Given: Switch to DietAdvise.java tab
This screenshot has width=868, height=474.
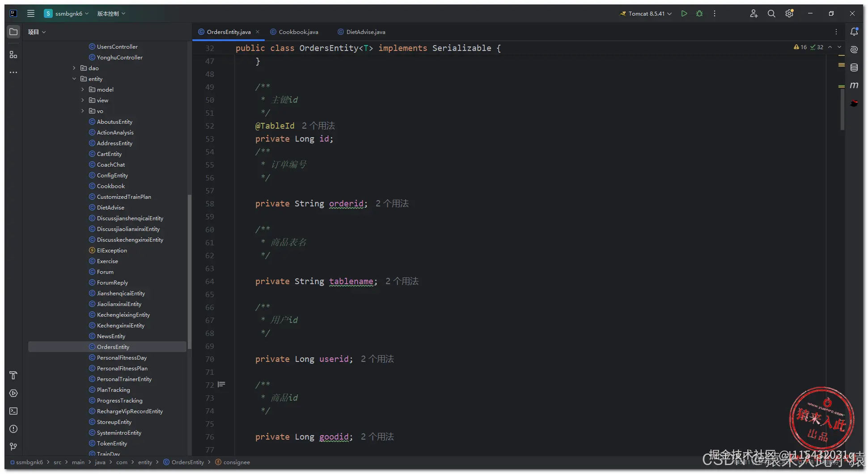Looking at the screenshot, I should tap(361, 32).
